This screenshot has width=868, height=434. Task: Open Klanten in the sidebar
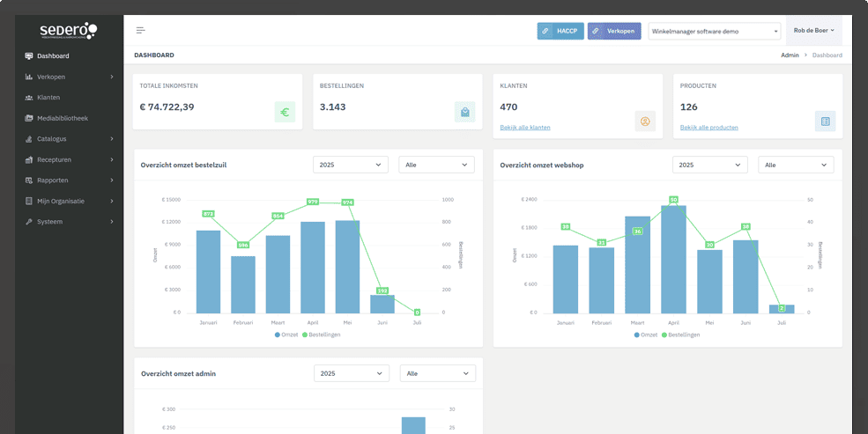point(48,98)
